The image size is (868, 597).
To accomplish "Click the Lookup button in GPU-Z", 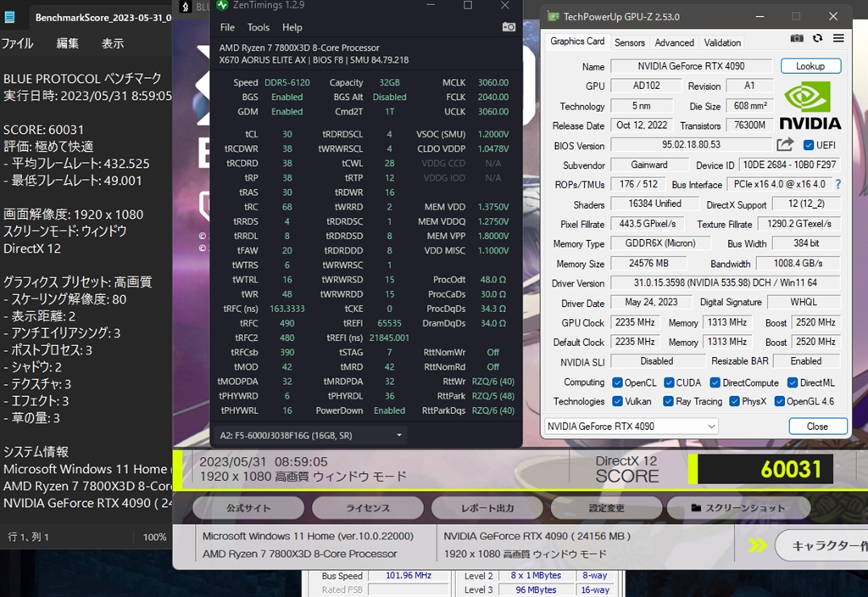I will [x=810, y=66].
